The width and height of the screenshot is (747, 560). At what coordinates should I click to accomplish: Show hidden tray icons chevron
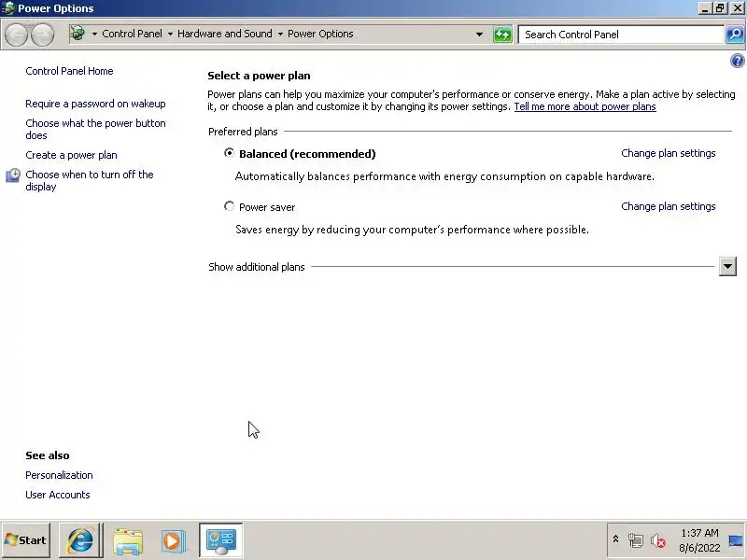[x=615, y=539]
